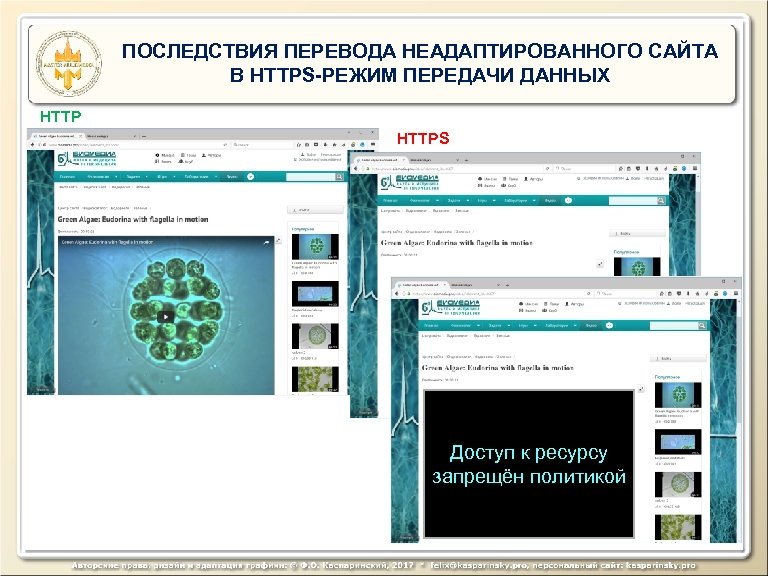This screenshot has width=768, height=576.
Task: Select the address bar in the HTTP window
Action: pyautogui.click(x=132, y=144)
